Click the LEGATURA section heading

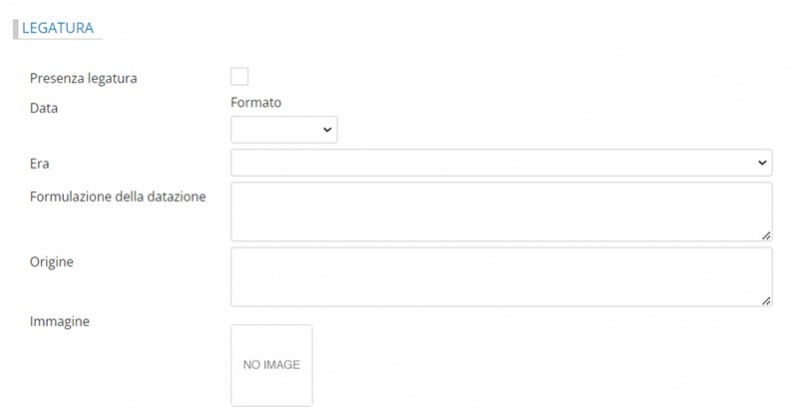(x=58, y=29)
